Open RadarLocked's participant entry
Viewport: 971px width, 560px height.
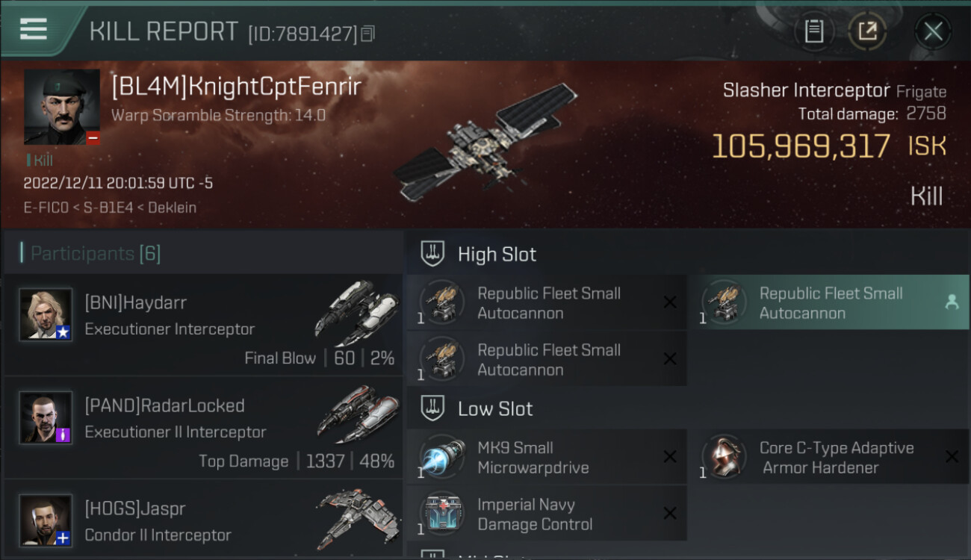(x=203, y=427)
